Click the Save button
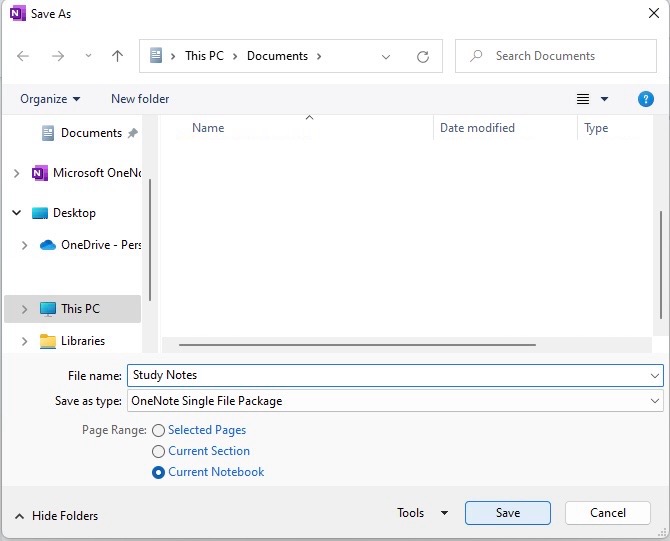This screenshot has width=670, height=541. click(508, 513)
